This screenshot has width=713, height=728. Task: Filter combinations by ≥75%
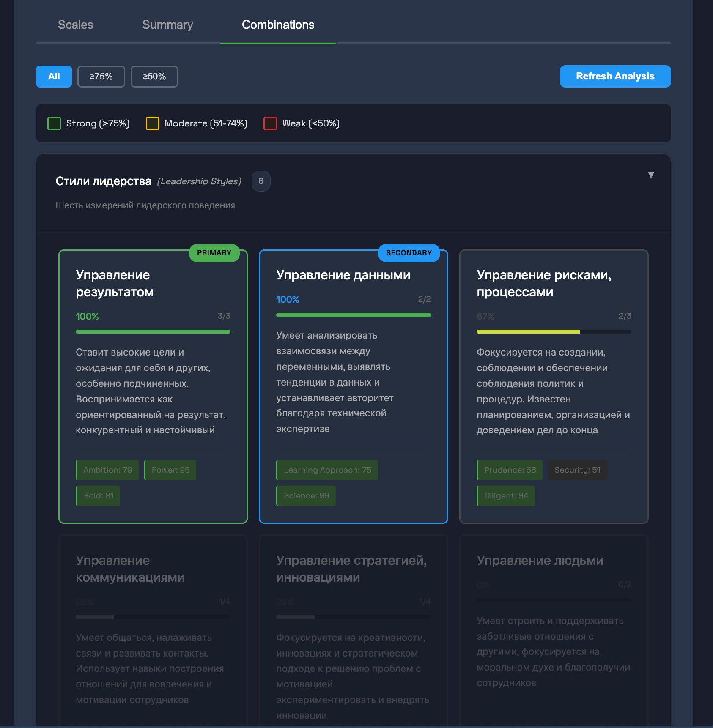[101, 77]
